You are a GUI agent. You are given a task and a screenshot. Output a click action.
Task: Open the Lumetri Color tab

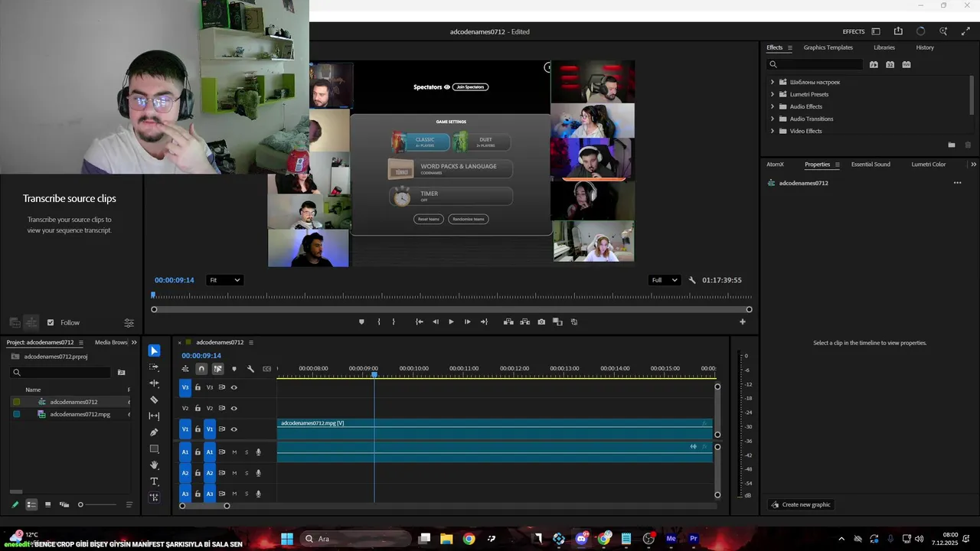pos(928,164)
